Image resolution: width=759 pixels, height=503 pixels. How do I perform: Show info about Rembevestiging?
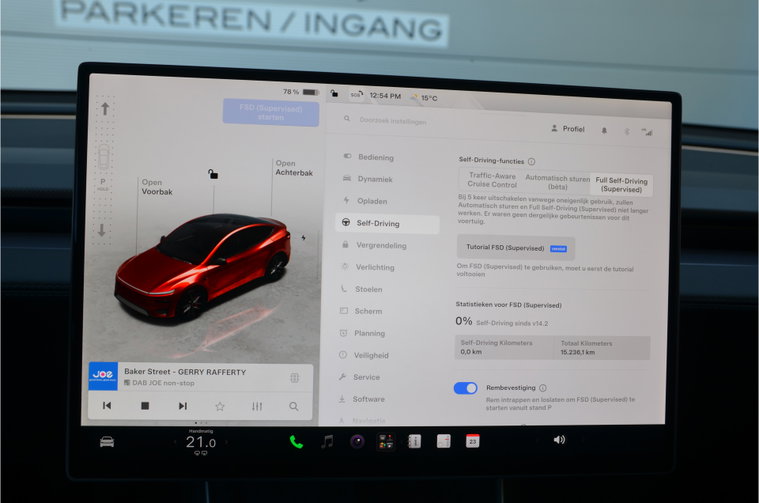click(543, 388)
